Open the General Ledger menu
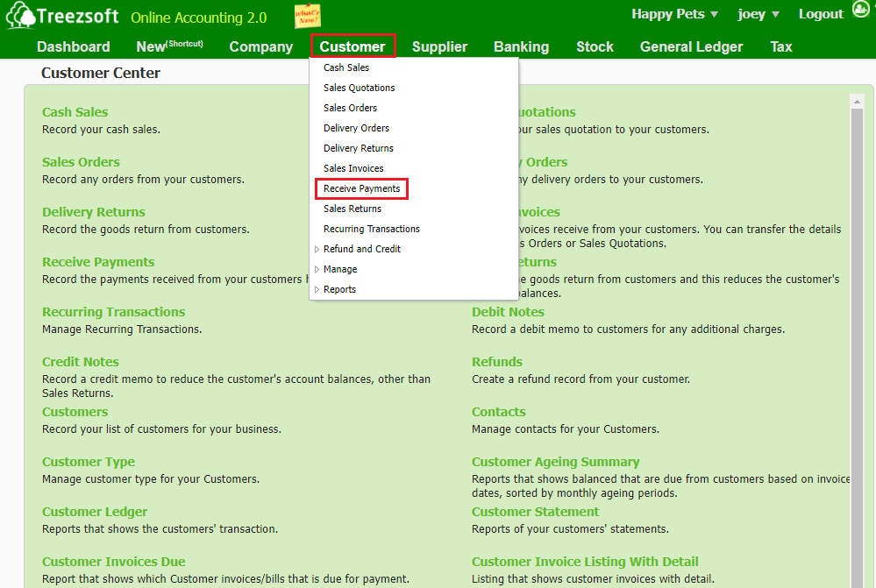 tap(691, 46)
